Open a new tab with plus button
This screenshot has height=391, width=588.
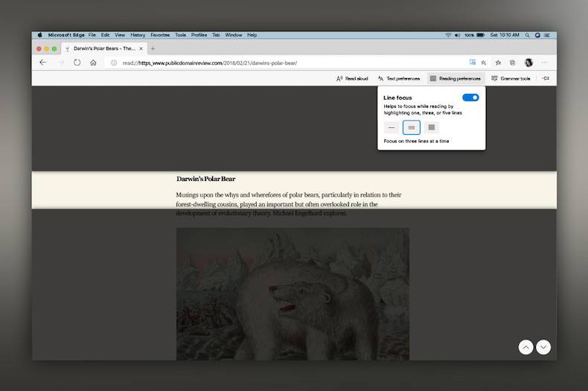coord(153,48)
